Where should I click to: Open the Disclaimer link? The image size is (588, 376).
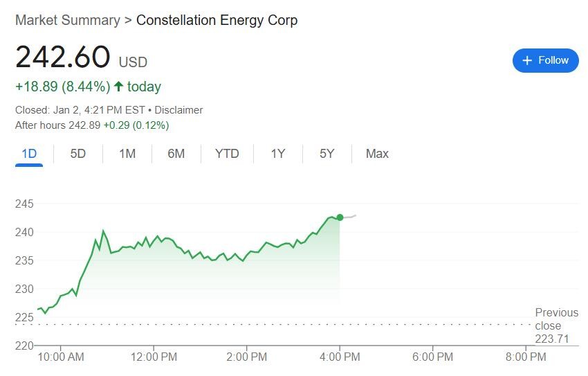pos(178,110)
